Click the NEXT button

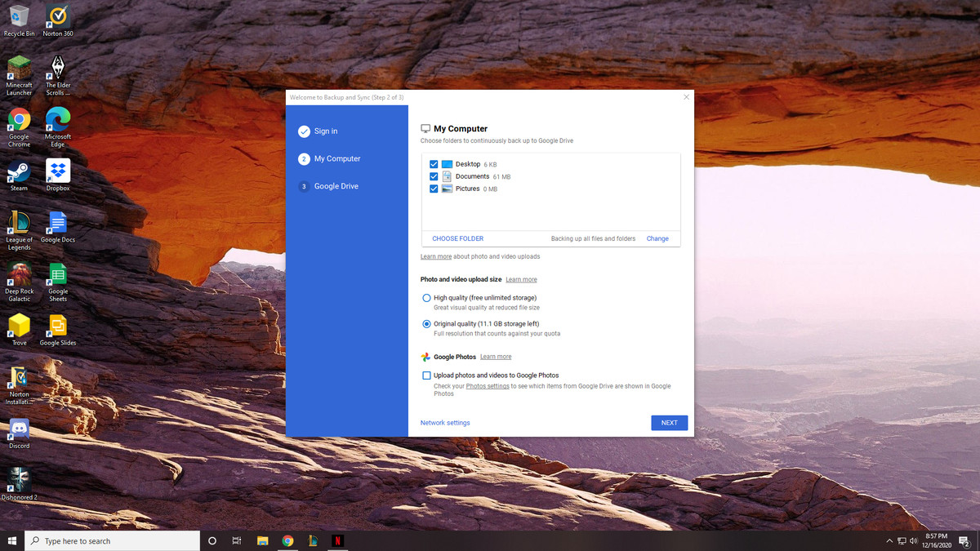click(x=669, y=422)
